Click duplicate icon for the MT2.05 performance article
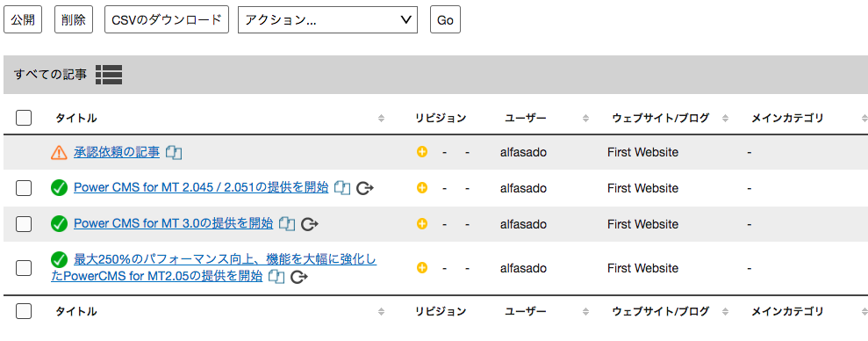The height and width of the screenshot is (341, 868). [276, 276]
